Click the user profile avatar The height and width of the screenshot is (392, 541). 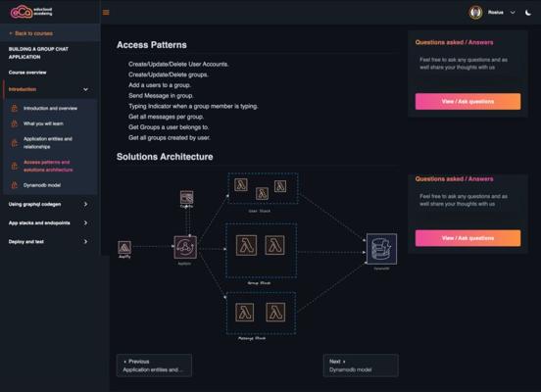(475, 13)
